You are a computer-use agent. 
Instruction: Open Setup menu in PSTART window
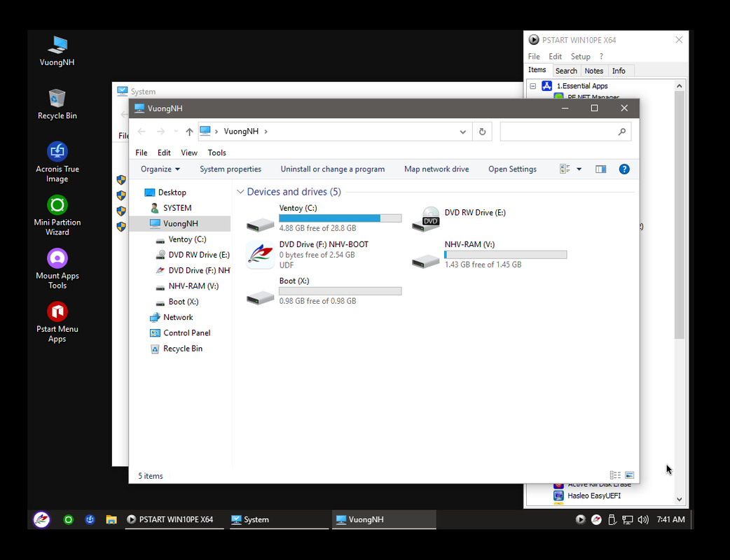pyautogui.click(x=581, y=56)
